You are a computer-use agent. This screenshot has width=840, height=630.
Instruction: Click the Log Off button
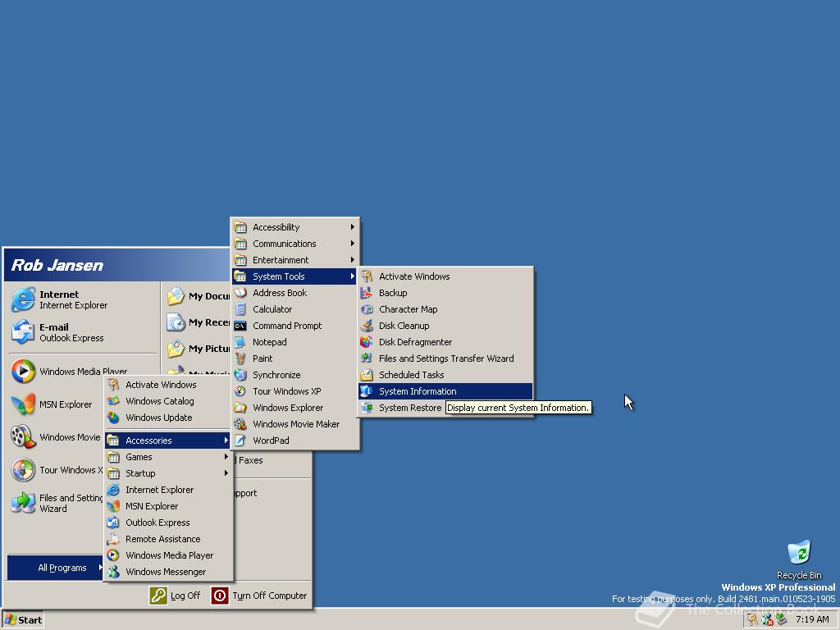177,596
